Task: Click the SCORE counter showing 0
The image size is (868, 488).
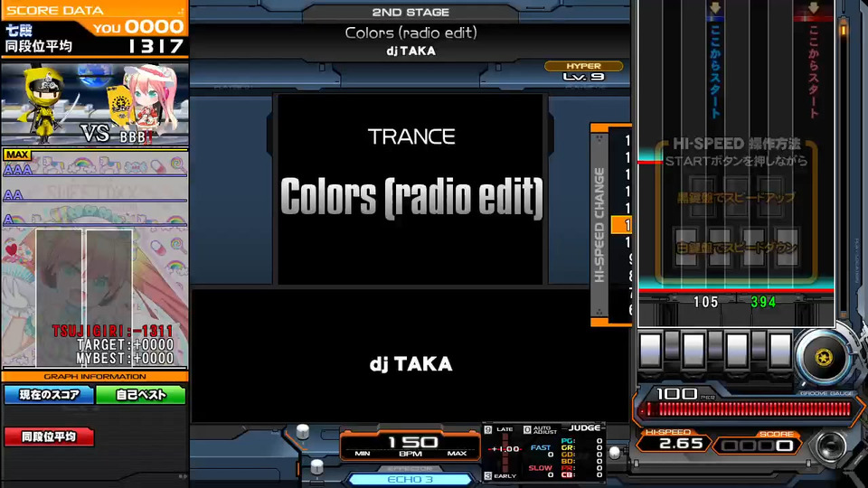Action: (x=756, y=446)
